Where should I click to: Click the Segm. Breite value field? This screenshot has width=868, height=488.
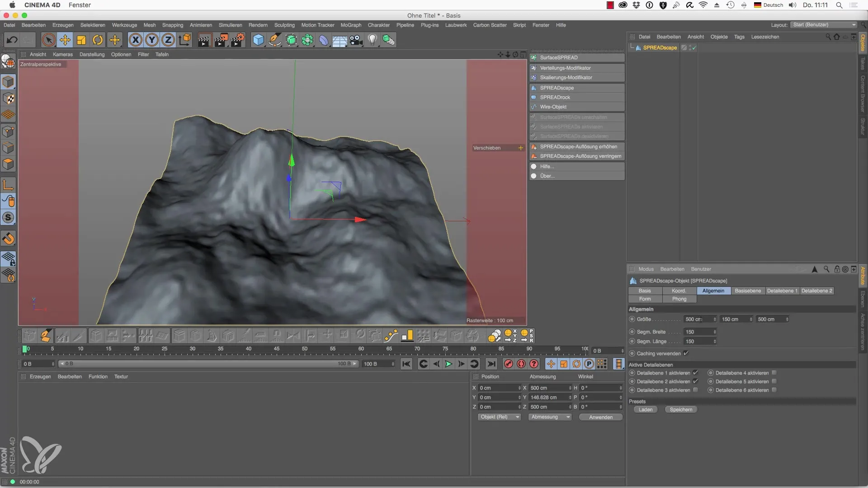(x=698, y=332)
